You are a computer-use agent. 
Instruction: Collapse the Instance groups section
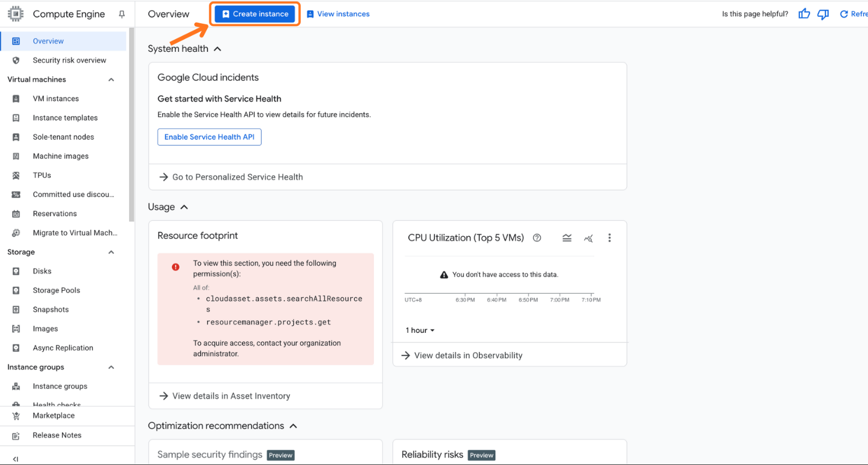[111, 367]
